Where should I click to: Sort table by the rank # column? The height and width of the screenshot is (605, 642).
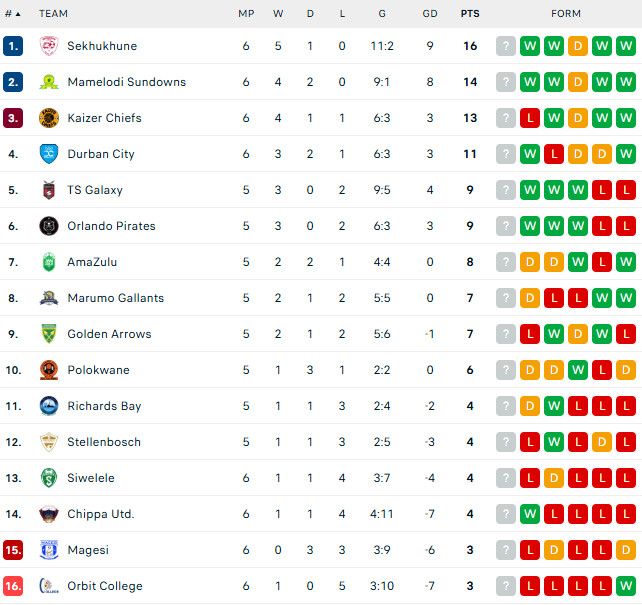[x=12, y=14]
